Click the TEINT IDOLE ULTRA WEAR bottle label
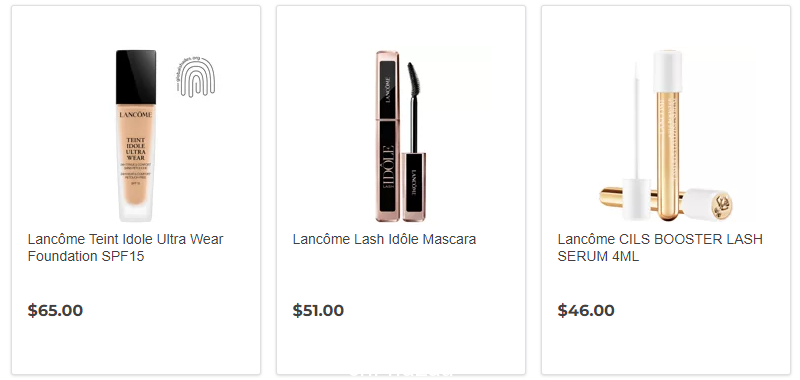 (136, 148)
